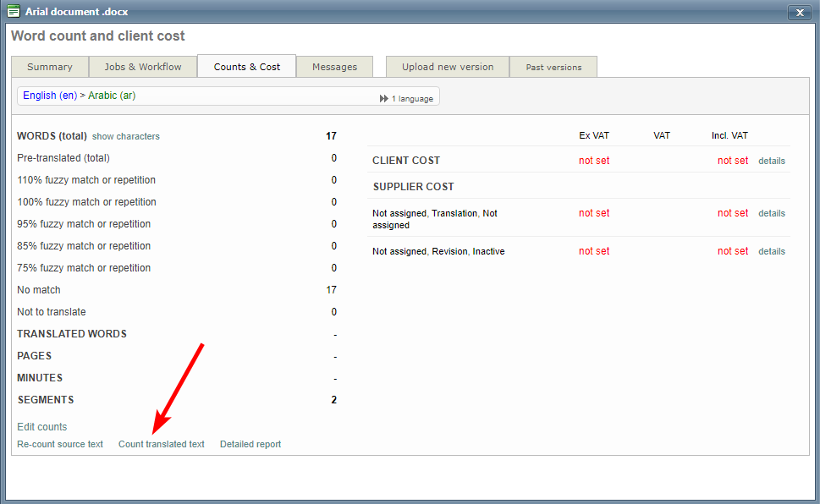Switch to the Summary tab
This screenshot has width=820, height=504.
tap(50, 67)
